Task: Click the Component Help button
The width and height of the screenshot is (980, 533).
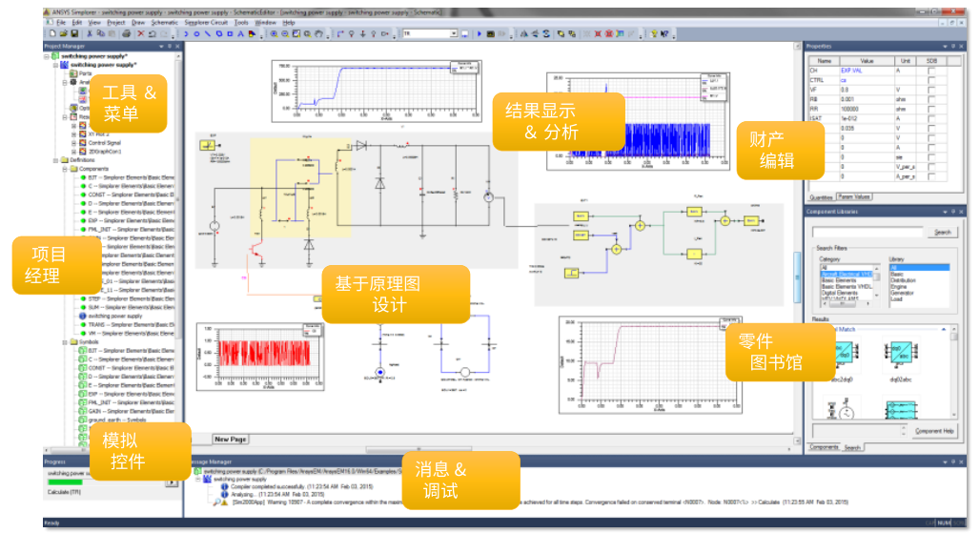Action: pos(933,431)
